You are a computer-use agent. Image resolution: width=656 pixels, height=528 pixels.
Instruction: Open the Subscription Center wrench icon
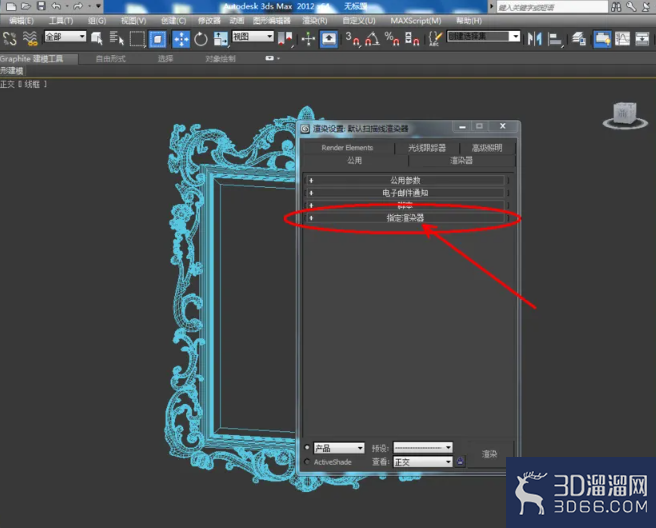631,6
